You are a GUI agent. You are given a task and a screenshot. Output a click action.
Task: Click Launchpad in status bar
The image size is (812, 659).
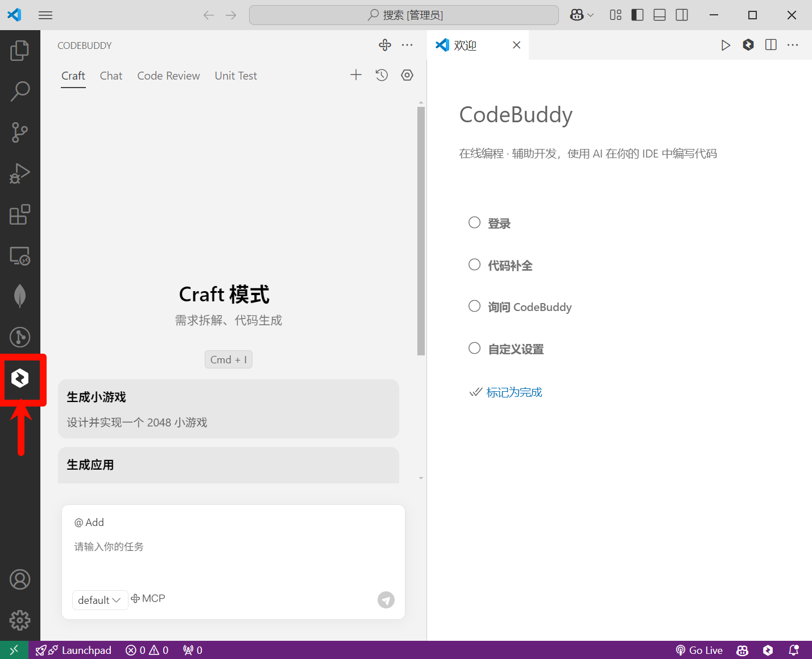pos(73,650)
